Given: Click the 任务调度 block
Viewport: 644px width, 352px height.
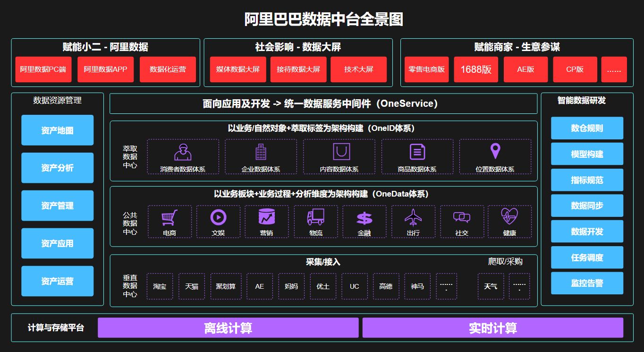Looking at the screenshot, I should (587, 258).
